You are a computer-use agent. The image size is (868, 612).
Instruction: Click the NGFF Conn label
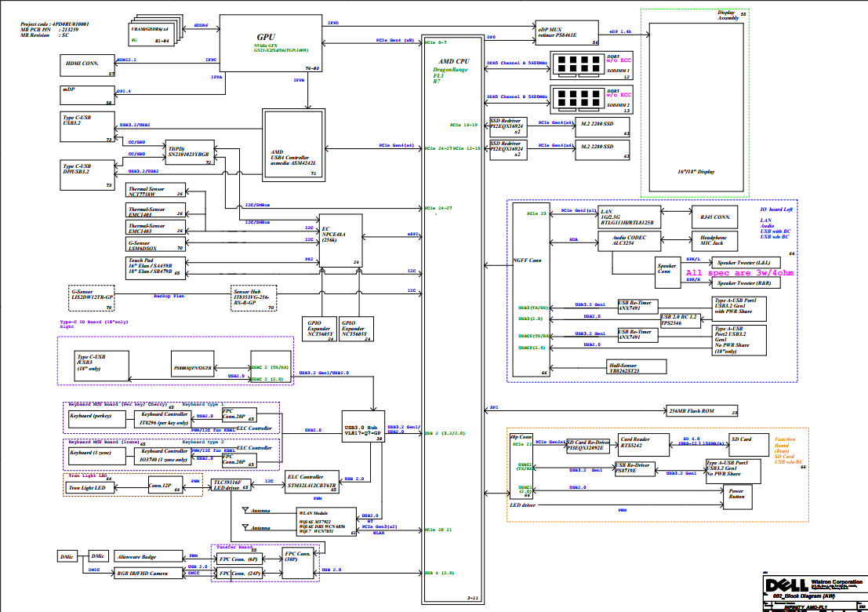click(527, 260)
